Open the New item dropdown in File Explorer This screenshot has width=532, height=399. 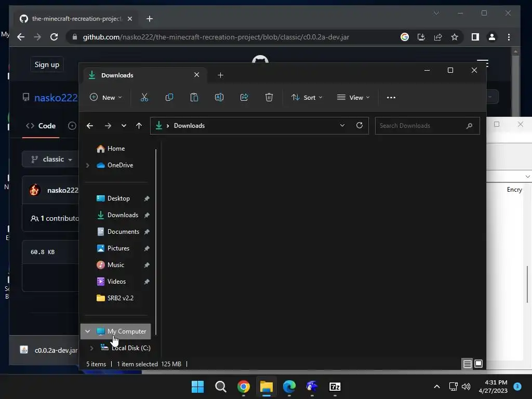pyautogui.click(x=106, y=97)
